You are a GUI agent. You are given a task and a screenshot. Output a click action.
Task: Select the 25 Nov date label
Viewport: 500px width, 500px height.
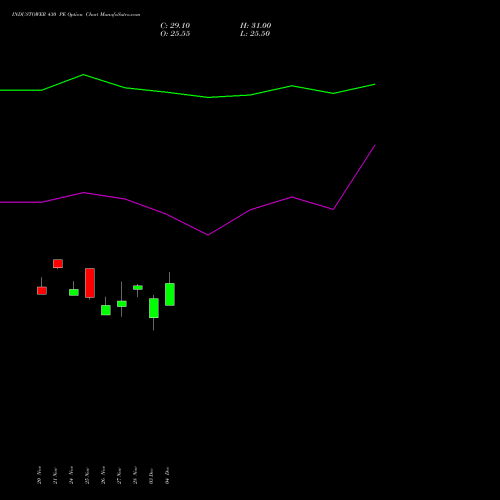(87, 475)
